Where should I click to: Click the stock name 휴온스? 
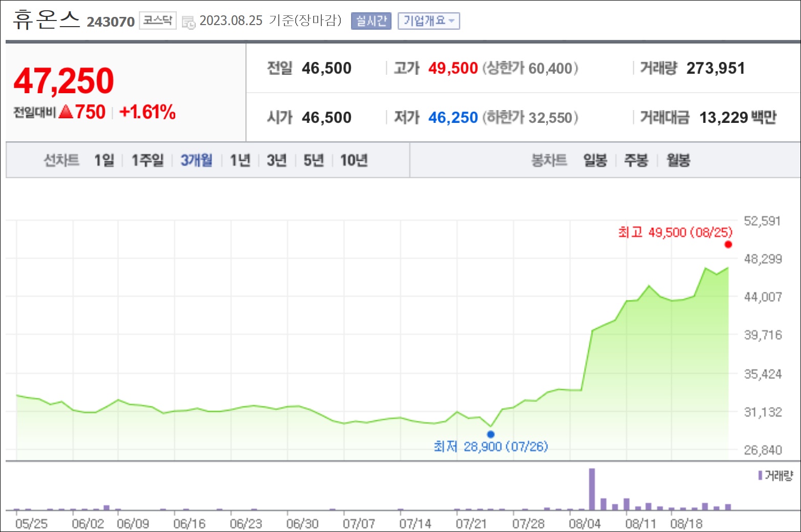[46, 19]
